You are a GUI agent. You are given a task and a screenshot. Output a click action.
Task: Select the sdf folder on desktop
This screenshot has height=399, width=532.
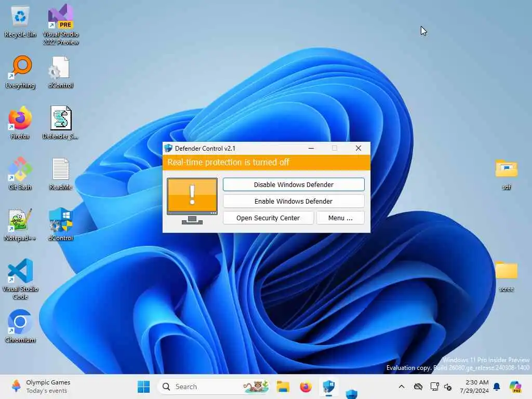(x=506, y=175)
